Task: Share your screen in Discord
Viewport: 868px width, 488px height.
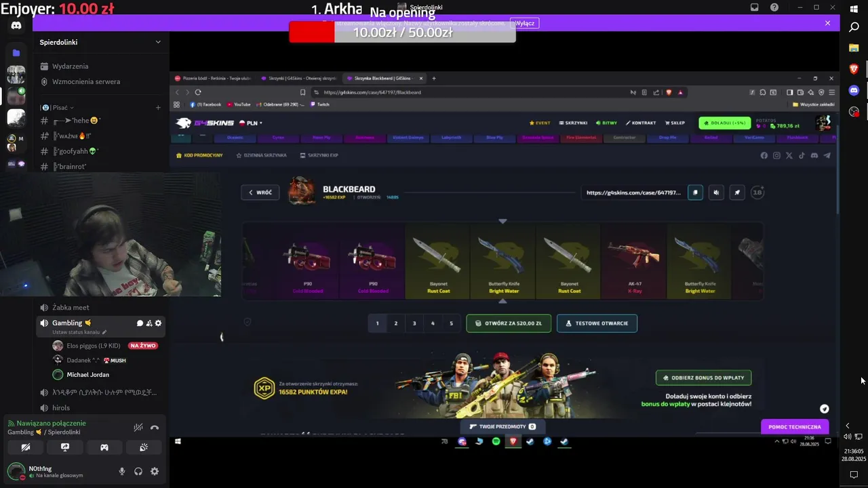Action: click(65, 447)
